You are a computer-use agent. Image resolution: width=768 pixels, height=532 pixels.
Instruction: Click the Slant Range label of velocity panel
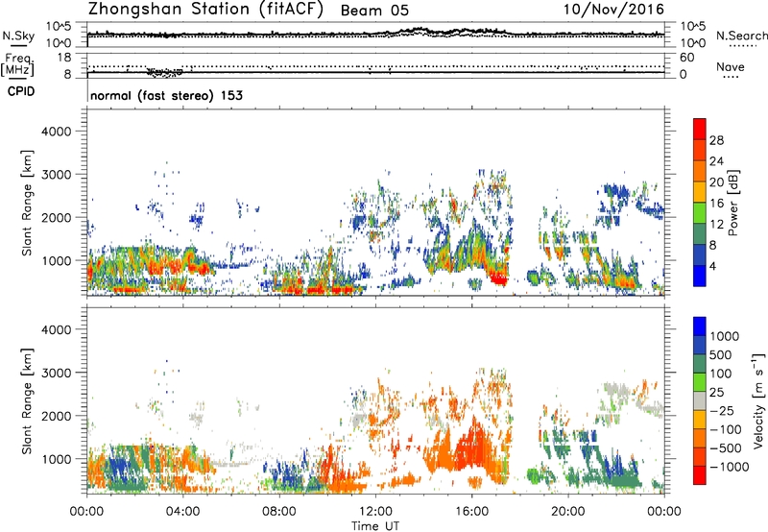[x=27, y=400]
